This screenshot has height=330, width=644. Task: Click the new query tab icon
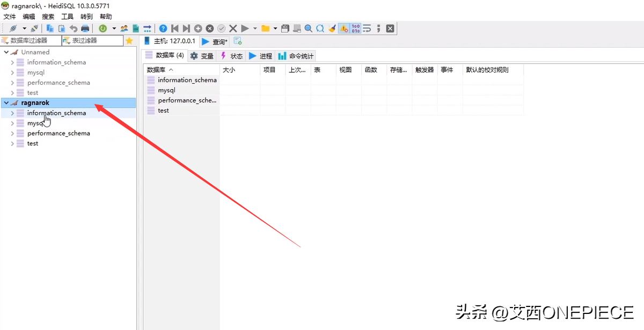(x=238, y=41)
